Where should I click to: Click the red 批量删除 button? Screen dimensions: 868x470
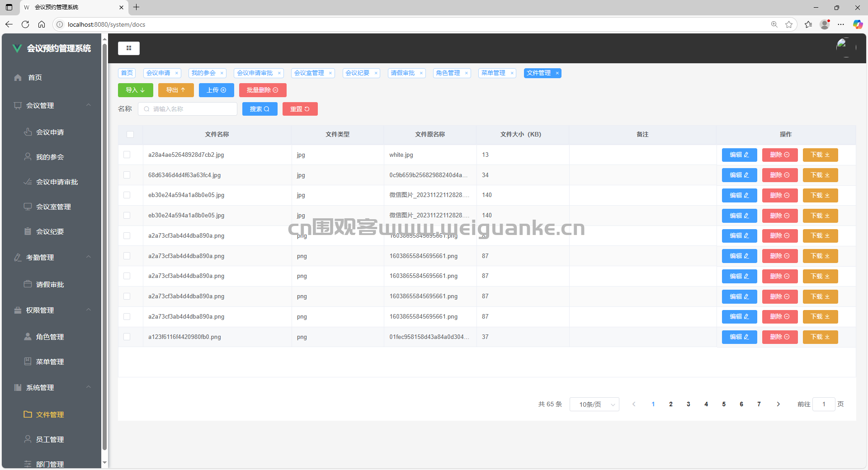[263, 90]
